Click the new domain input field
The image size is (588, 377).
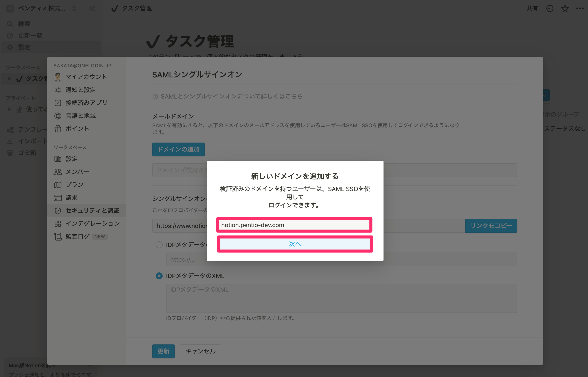294,225
